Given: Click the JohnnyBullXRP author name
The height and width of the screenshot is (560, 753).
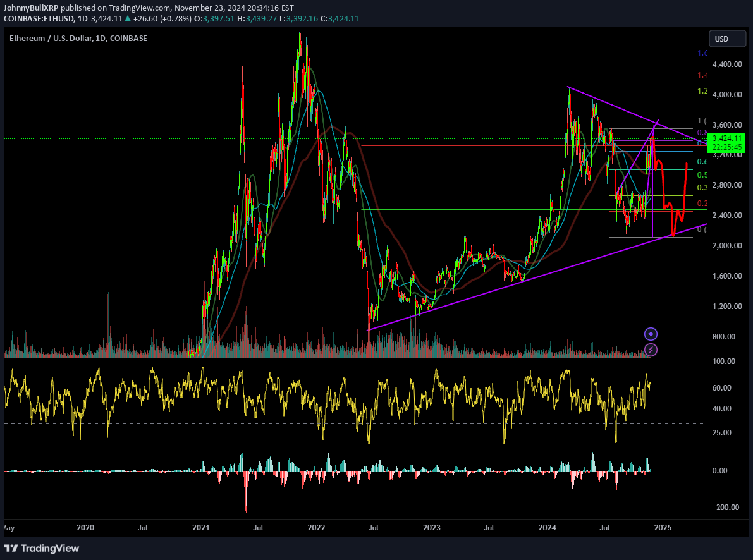Looking at the screenshot, I should pos(31,8).
